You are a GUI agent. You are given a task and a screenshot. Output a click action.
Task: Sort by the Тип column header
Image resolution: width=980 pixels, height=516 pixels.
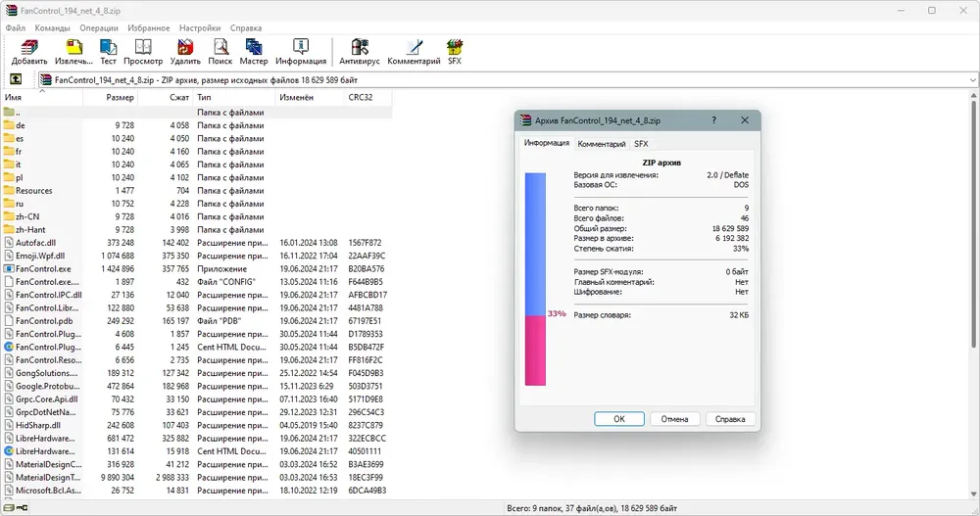tap(234, 98)
